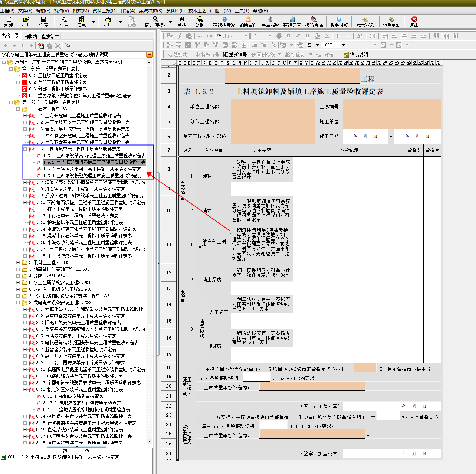
Task: Click tree panel scrollbar down arrow
Action: (x=150, y=441)
